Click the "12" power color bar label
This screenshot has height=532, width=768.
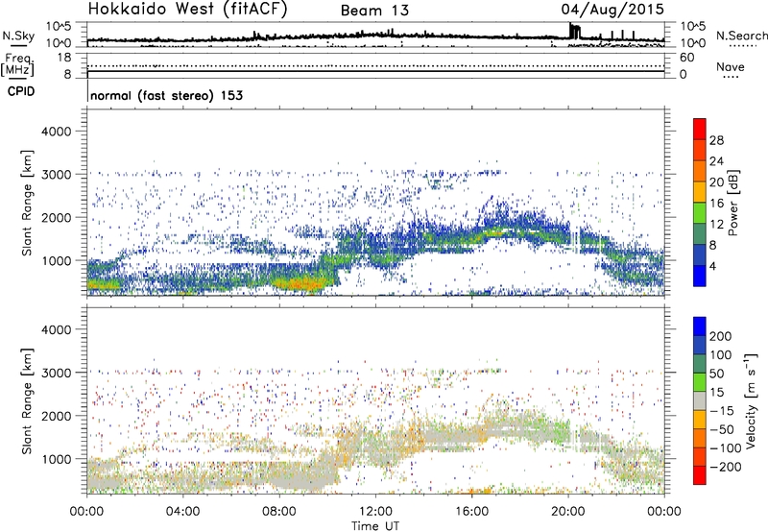pos(716,224)
